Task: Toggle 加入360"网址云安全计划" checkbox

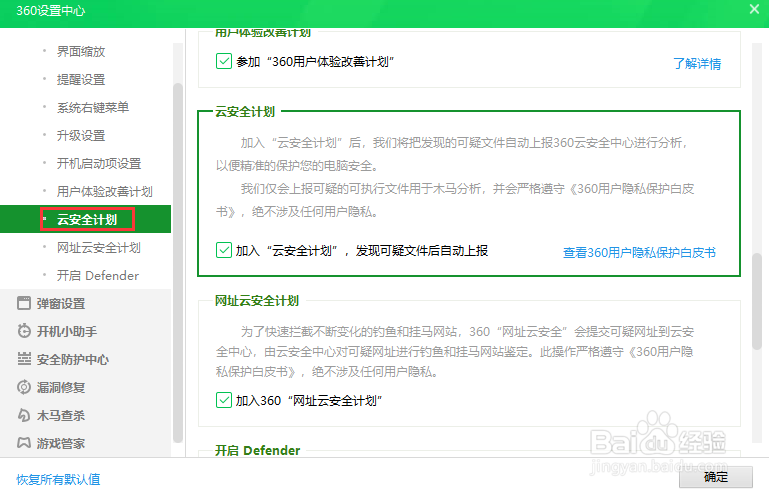Action: click(x=224, y=400)
